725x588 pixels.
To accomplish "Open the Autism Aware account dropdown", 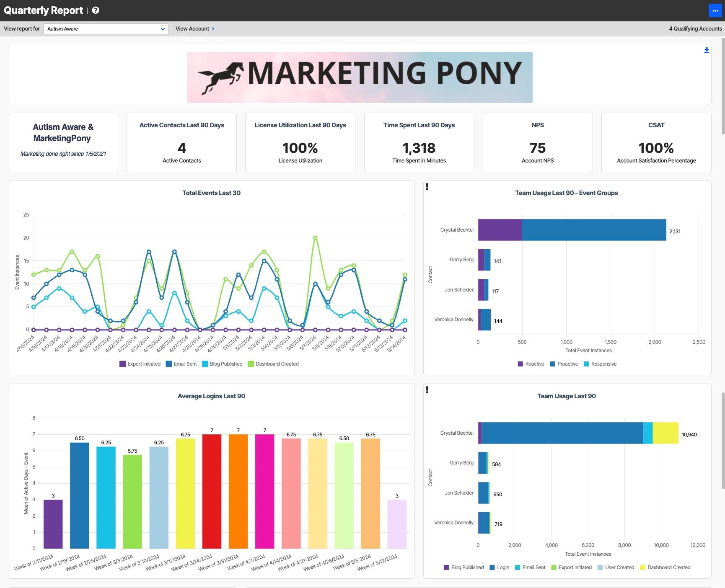I will coord(106,29).
